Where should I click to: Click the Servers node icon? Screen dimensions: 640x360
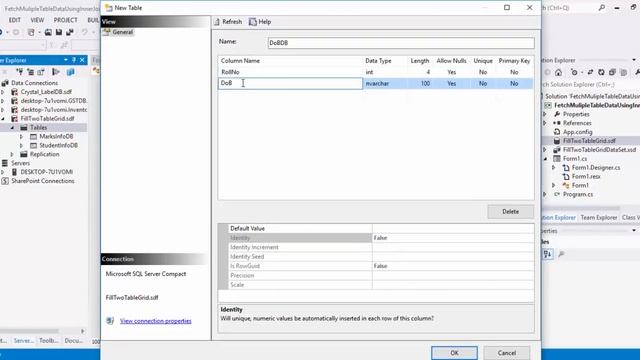pyautogui.click(x=5, y=163)
